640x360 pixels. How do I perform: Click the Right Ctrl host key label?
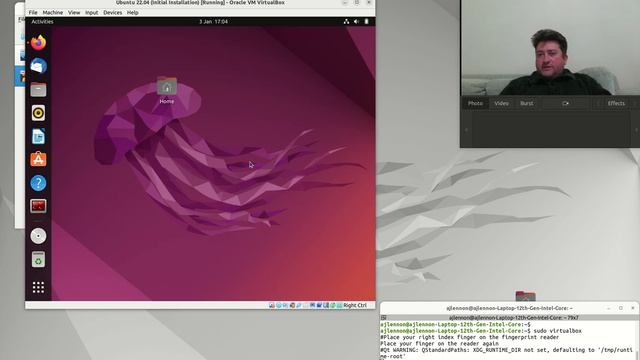[355, 305]
